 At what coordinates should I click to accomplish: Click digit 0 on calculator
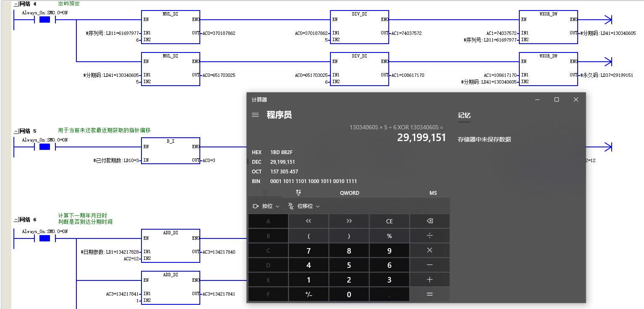coord(349,294)
